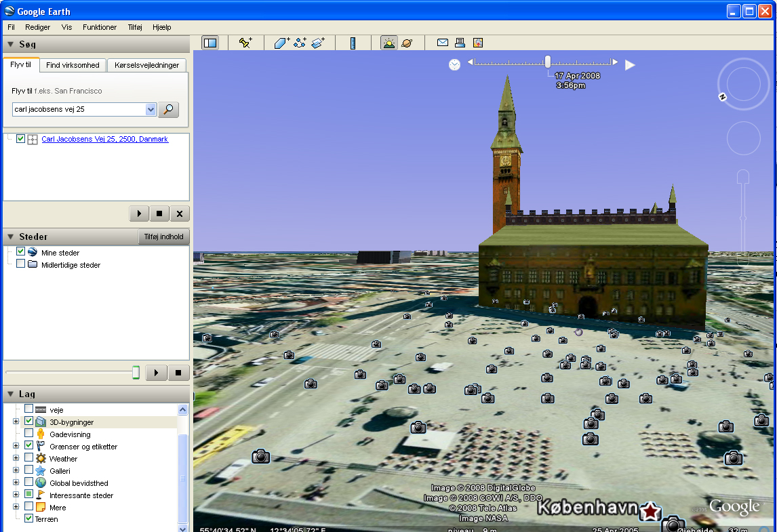Uncheck the 3D-bygninger layer checkbox
777x532 pixels.
[28, 422]
